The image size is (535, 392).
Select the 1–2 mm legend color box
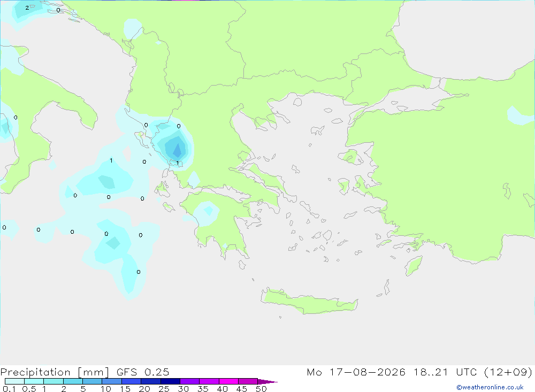(53, 381)
